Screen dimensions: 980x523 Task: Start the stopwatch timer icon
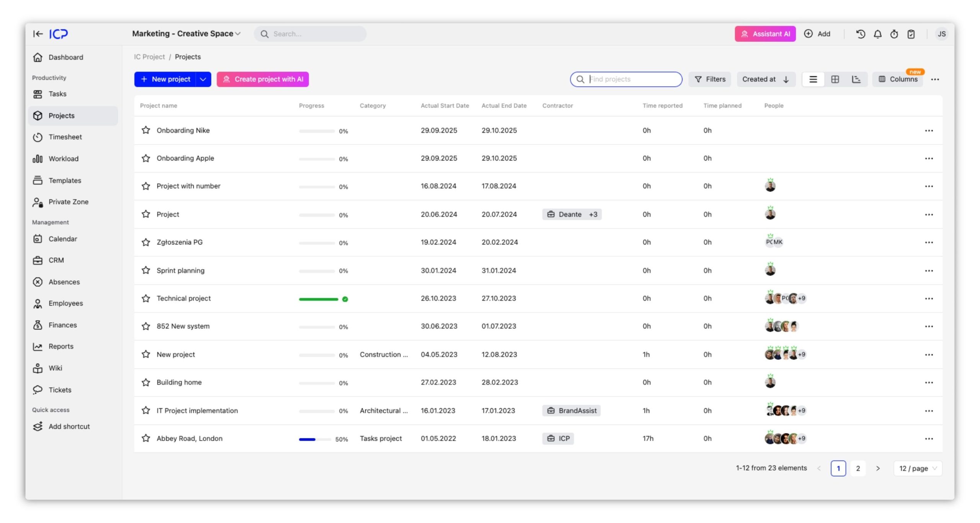[x=894, y=34]
